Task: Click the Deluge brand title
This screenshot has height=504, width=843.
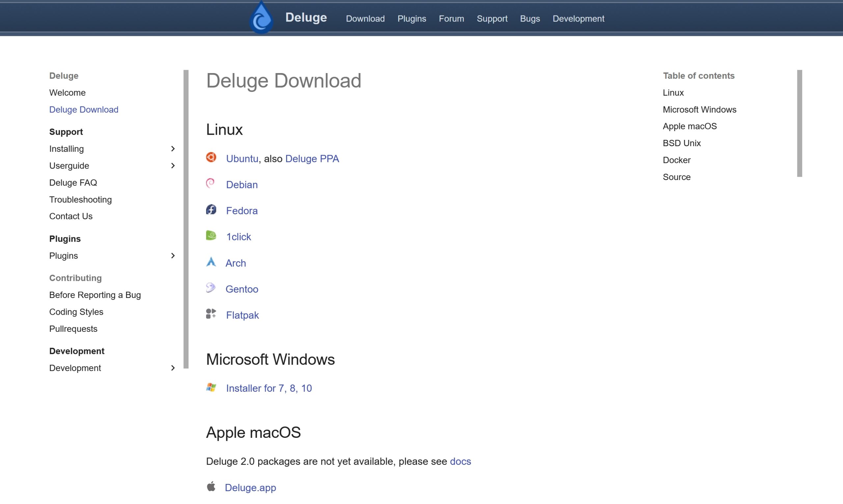Action: point(306,17)
